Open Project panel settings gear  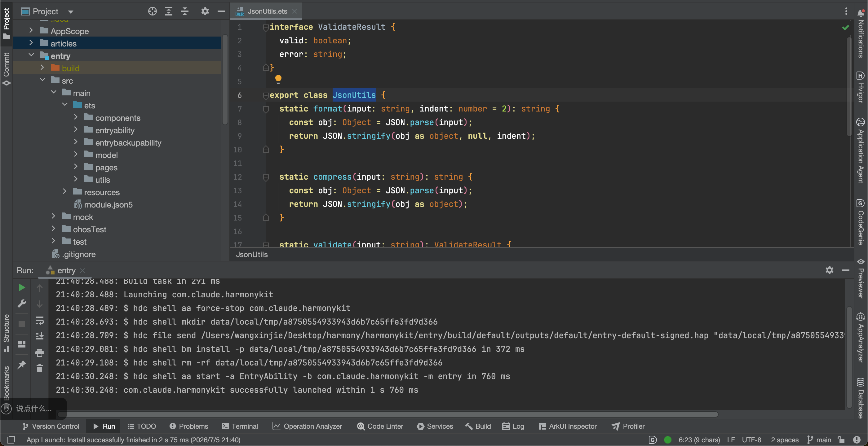coord(205,11)
